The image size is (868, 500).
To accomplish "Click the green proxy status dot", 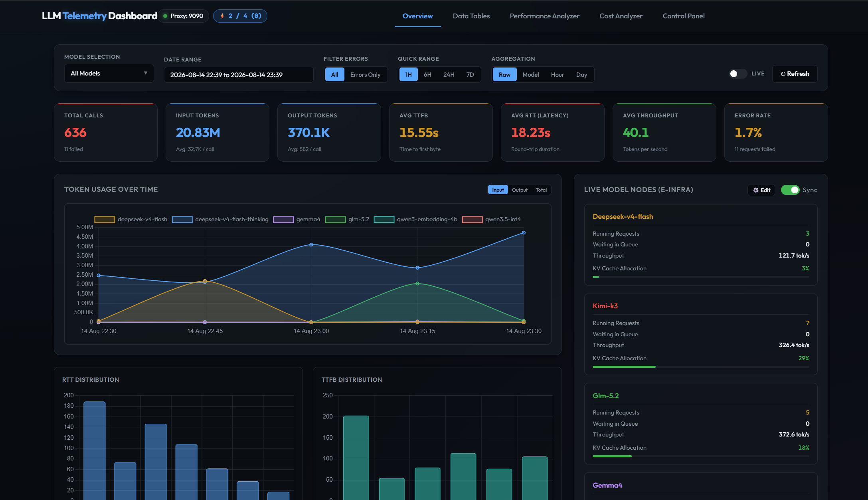I will click(x=165, y=16).
